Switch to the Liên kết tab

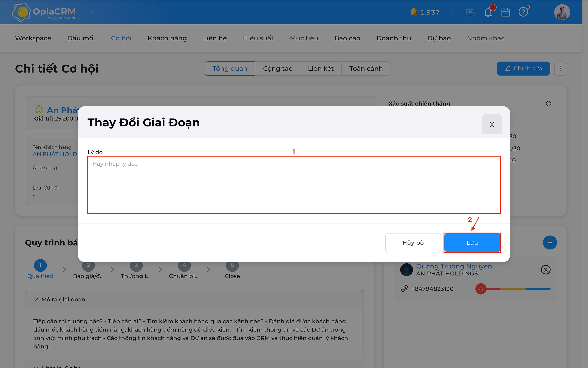tap(321, 69)
